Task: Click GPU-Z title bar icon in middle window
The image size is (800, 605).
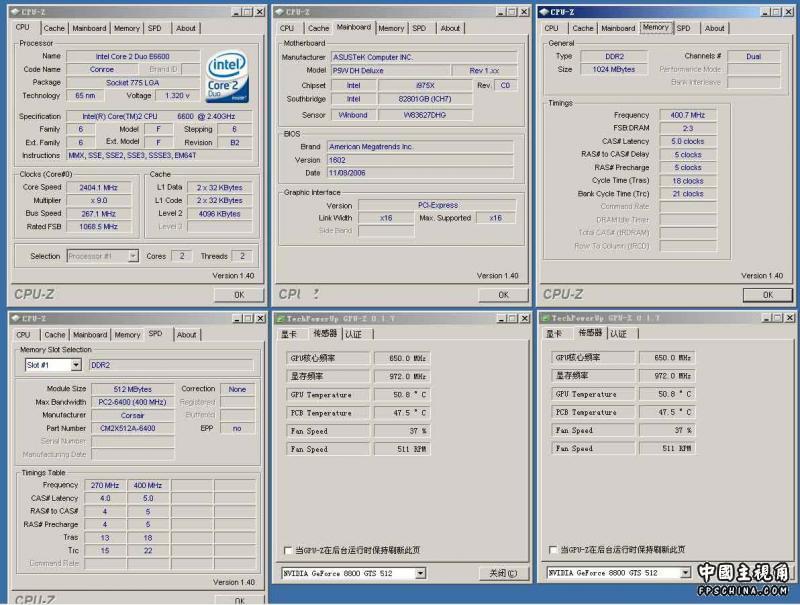Action: coord(280,319)
